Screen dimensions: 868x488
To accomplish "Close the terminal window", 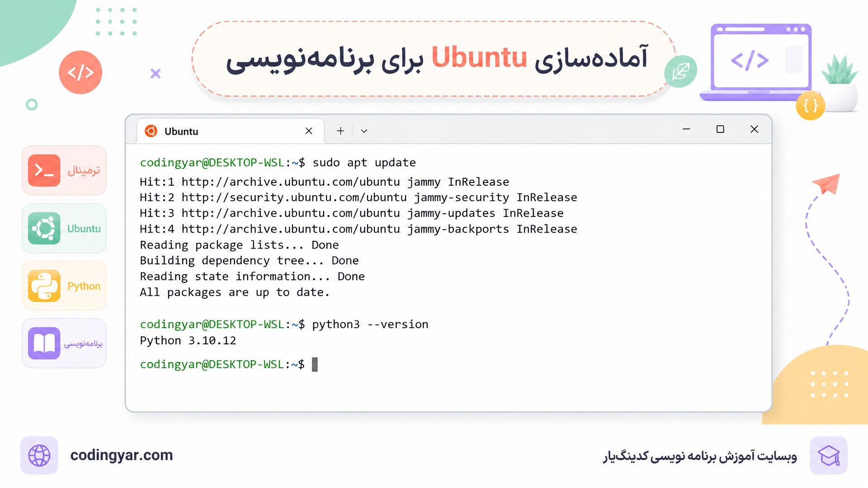I will coord(754,129).
